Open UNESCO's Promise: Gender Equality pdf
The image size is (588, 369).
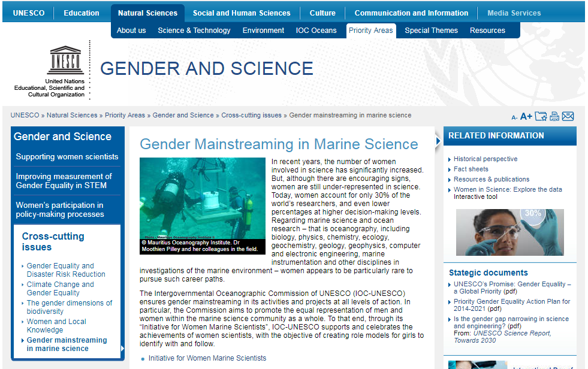coord(512,288)
